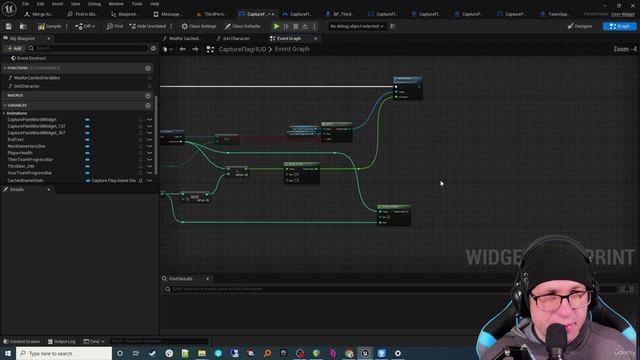
Task: Add a new function with the plus icon
Action: coord(148,68)
